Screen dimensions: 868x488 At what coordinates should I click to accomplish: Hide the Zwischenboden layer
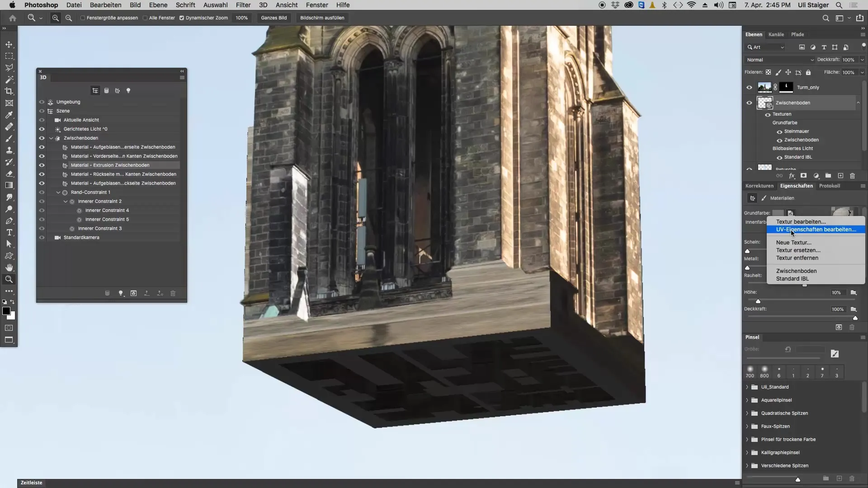click(x=749, y=103)
